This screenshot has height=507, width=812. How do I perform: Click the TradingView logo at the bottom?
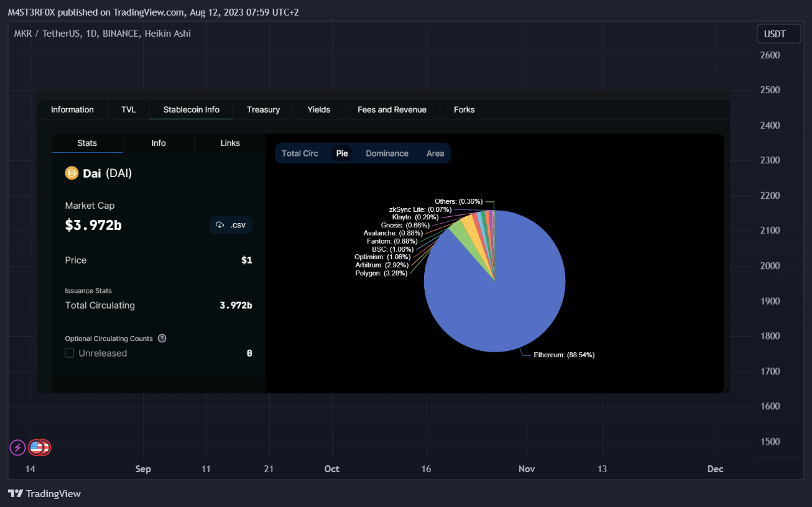coord(45,493)
